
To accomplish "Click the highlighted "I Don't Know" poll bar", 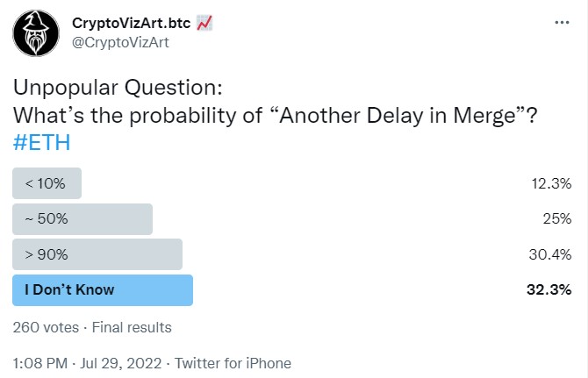I will pos(102,289).
